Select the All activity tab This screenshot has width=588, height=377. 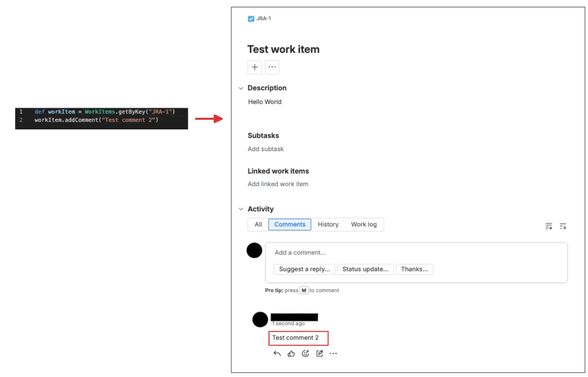coord(258,224)
